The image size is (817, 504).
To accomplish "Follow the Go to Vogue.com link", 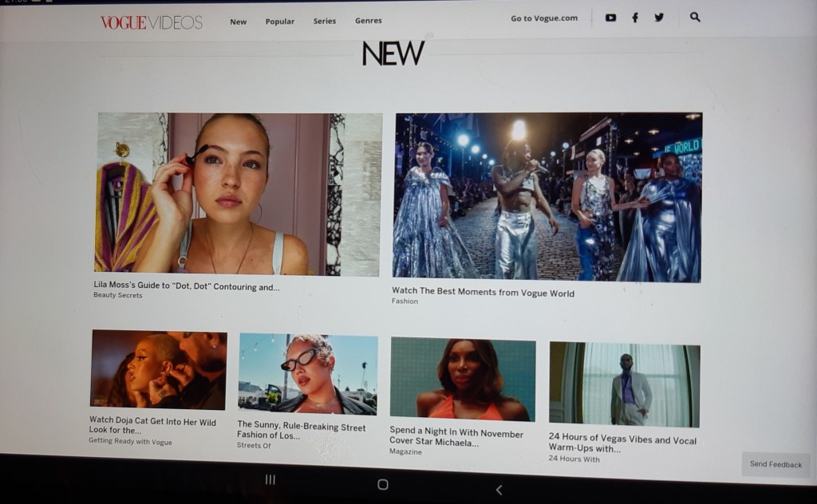I will (x=544, y=18).
